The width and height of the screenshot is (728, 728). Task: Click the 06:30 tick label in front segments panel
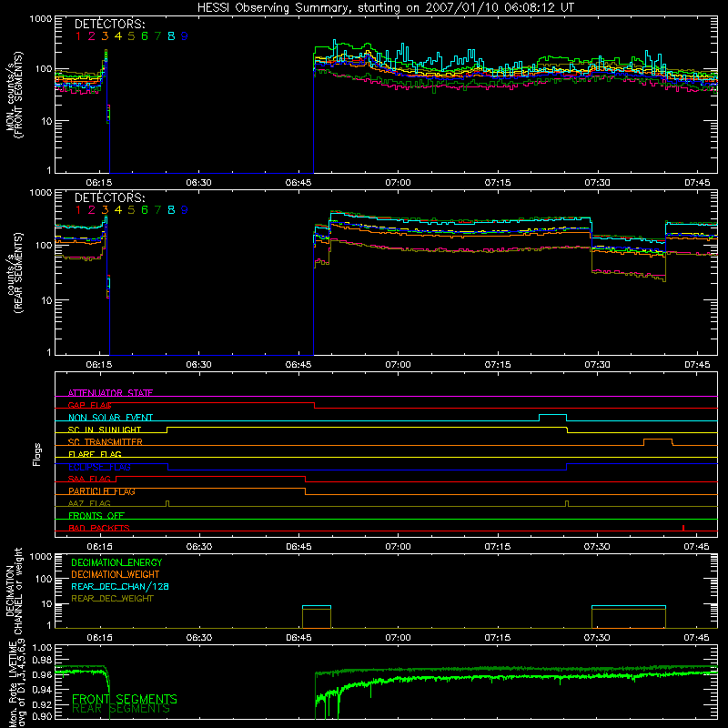[x=198, y=183]
